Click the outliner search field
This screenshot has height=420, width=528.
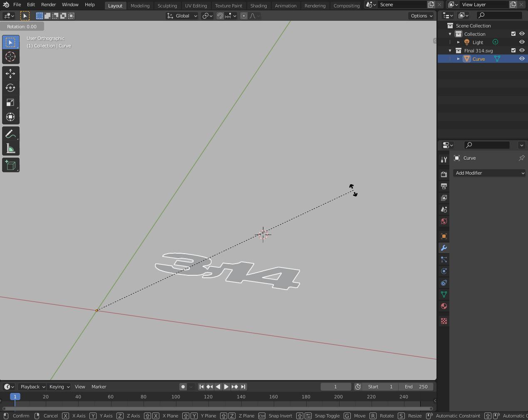pos(499,15)
